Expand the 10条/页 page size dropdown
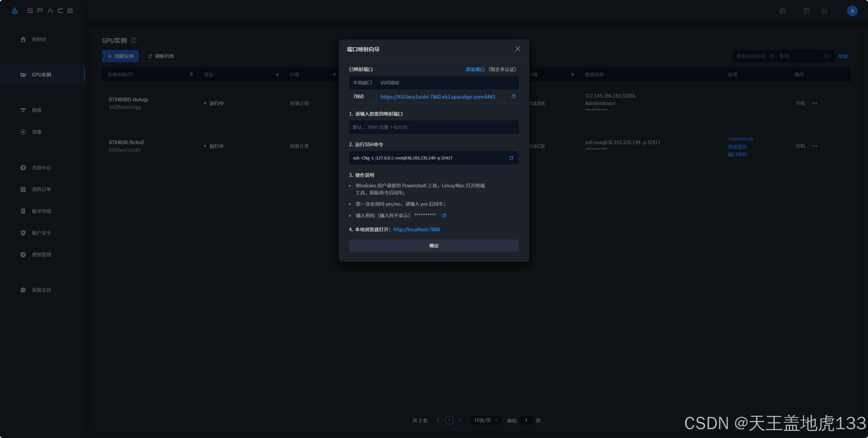Viewport: 868px width, 438px height. click(x=486, y=421)
